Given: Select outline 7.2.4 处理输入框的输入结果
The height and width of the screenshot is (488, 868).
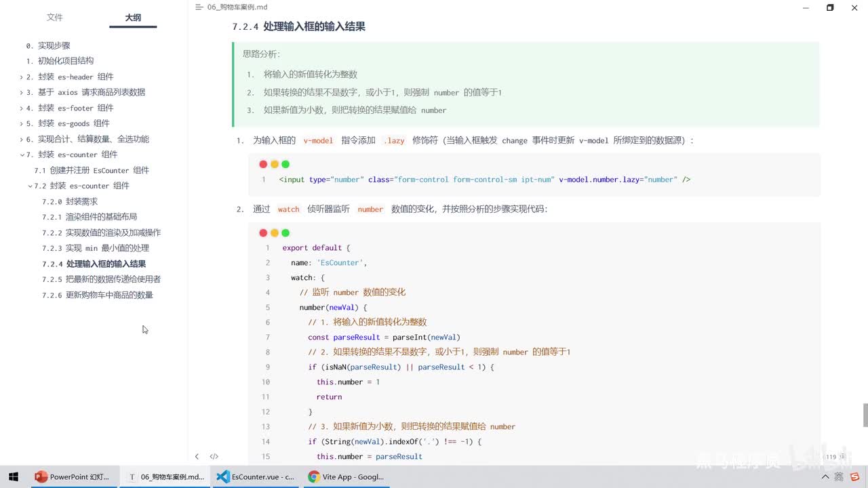Looking at the screenshot, I should coord(94,264).
